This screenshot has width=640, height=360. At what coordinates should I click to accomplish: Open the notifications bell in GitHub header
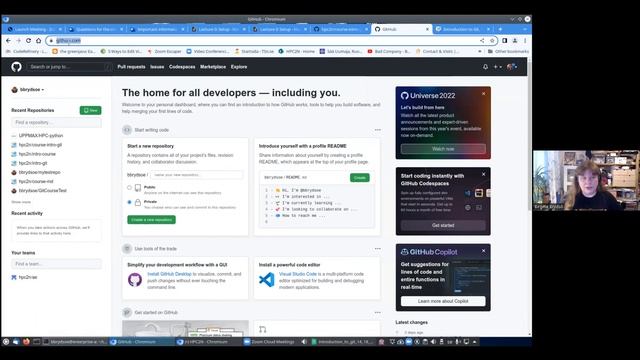(x=485, y=67)
